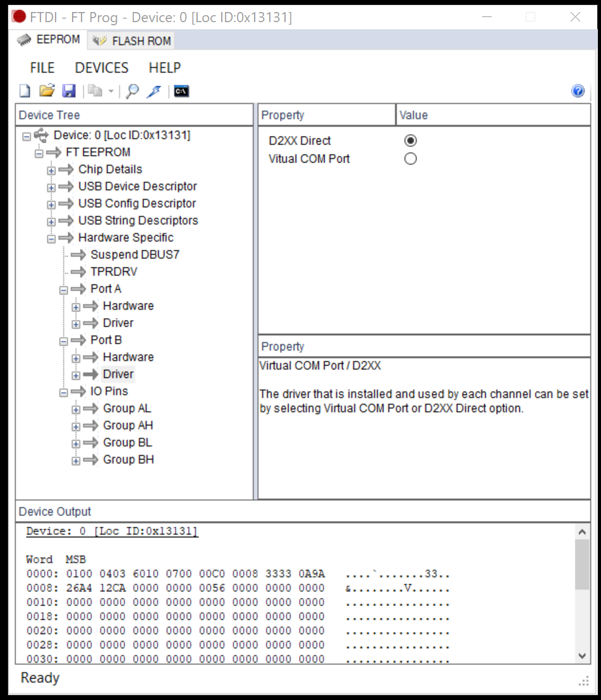This screenshot has height=700, width=601.
Task: Click the hex row 0008 in Device Output
Action: (238, 588)
